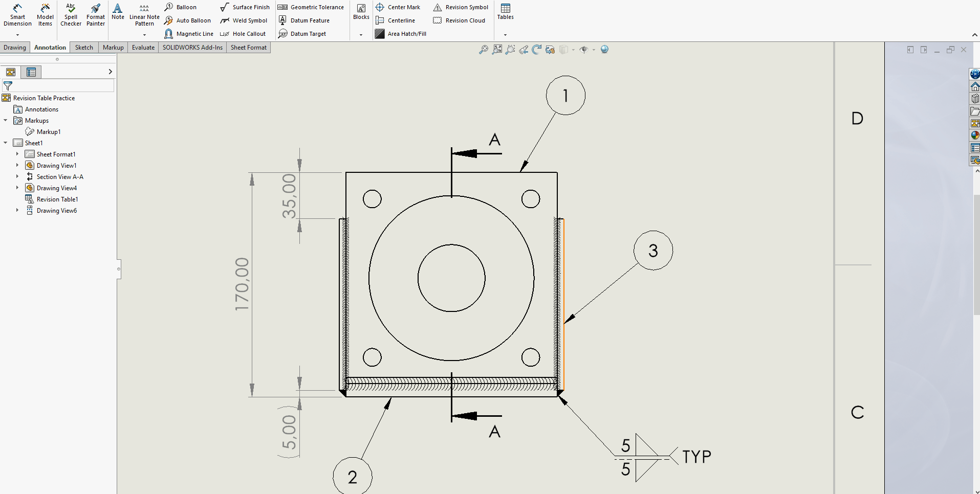980x494 pixels.
Task: Add a Revision Cloud annotation
Action: coord(459,20)
